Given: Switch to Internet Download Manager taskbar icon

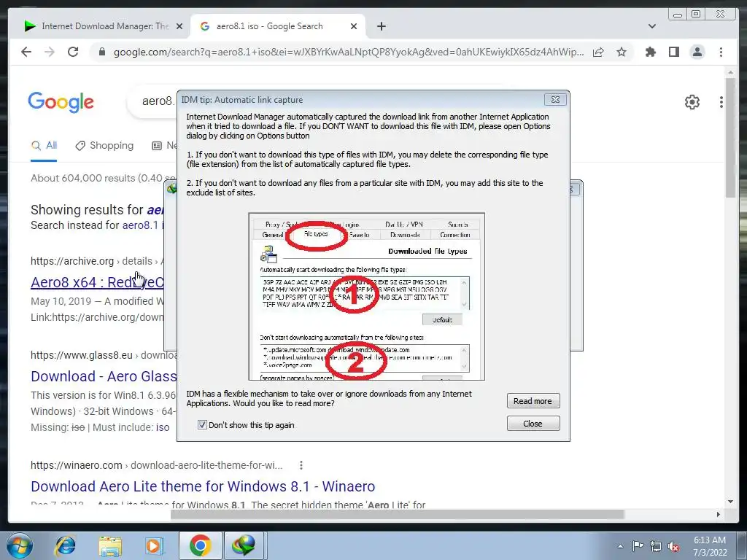Looking at the screenshot, I should pos(244,545).
